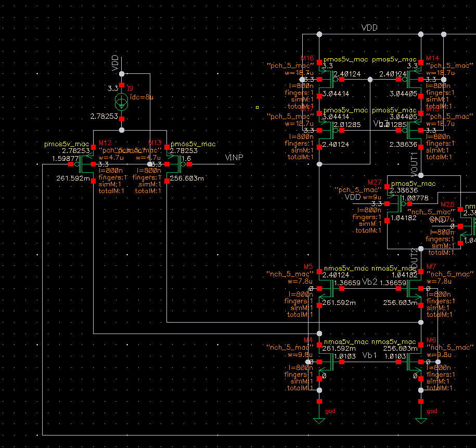Pick the M4 NMOS transistor symbol
The image size is (476, 448).
(x=330, y=362)
